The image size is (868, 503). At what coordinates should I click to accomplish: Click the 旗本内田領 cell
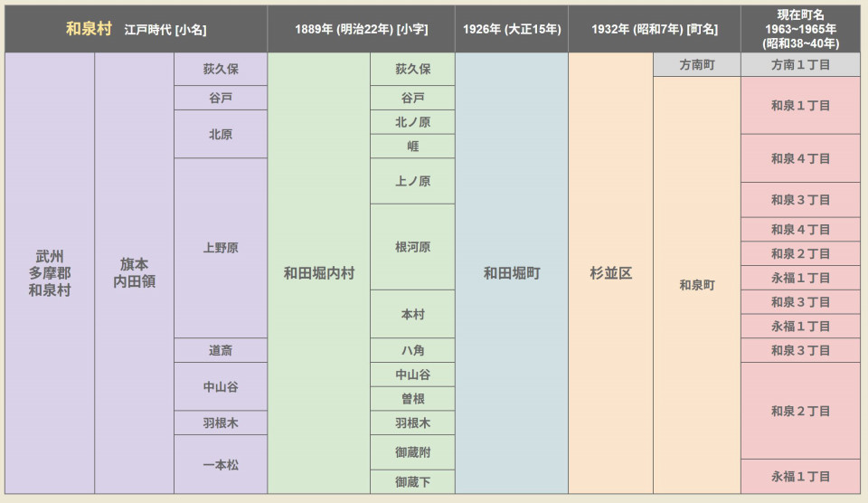134,273
